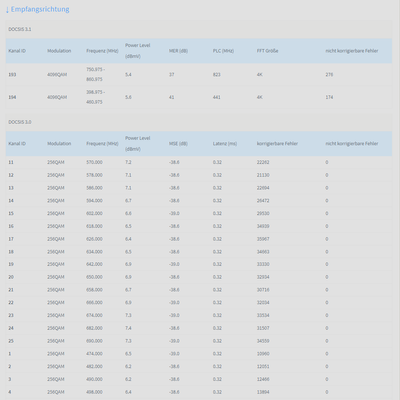Collapse the DOCSIS 3.1 section header

[x=199, y=29]
